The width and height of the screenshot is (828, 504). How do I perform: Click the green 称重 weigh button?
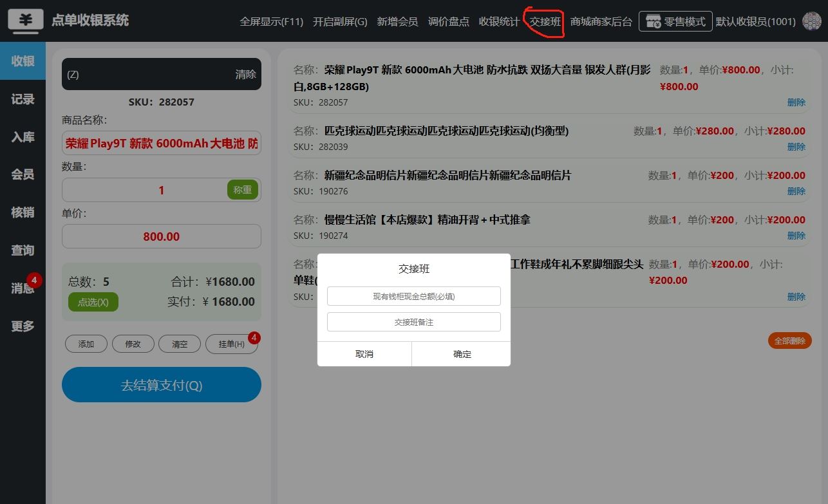click(243, 190)
